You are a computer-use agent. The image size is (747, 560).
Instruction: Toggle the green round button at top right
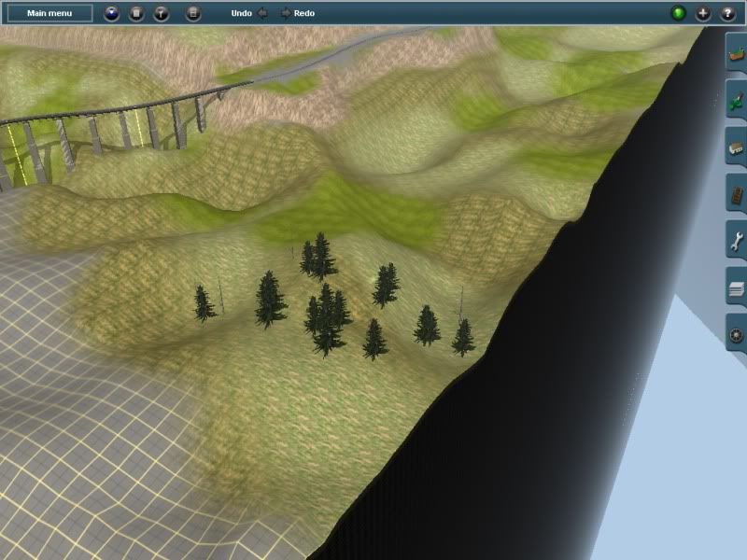[678, 13]
